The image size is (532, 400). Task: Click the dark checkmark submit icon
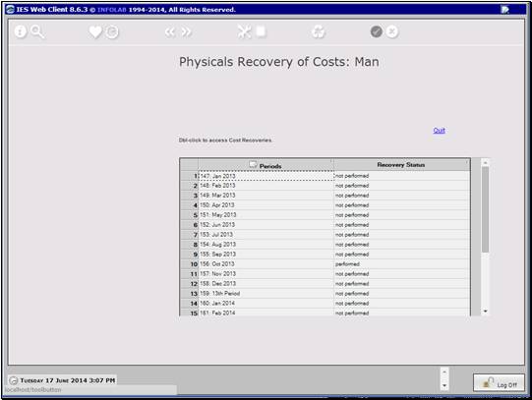point(377,31)
